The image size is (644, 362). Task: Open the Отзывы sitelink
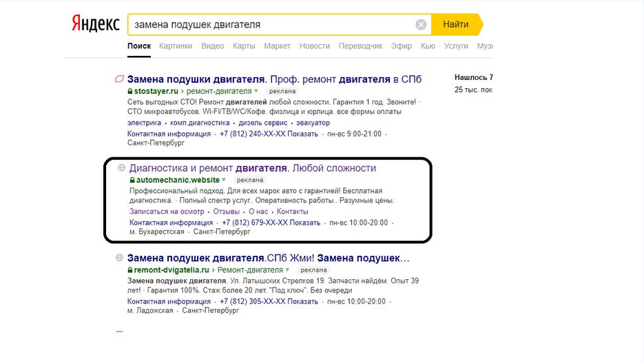(227, 212)
